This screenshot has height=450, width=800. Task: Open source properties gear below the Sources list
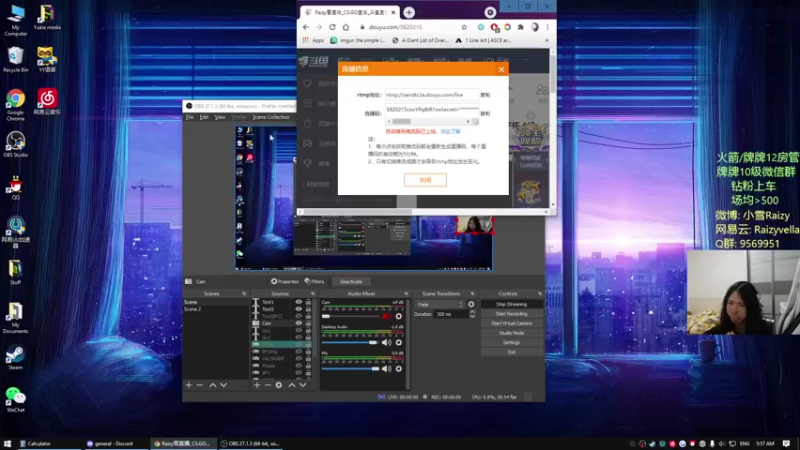coord(279,385)
